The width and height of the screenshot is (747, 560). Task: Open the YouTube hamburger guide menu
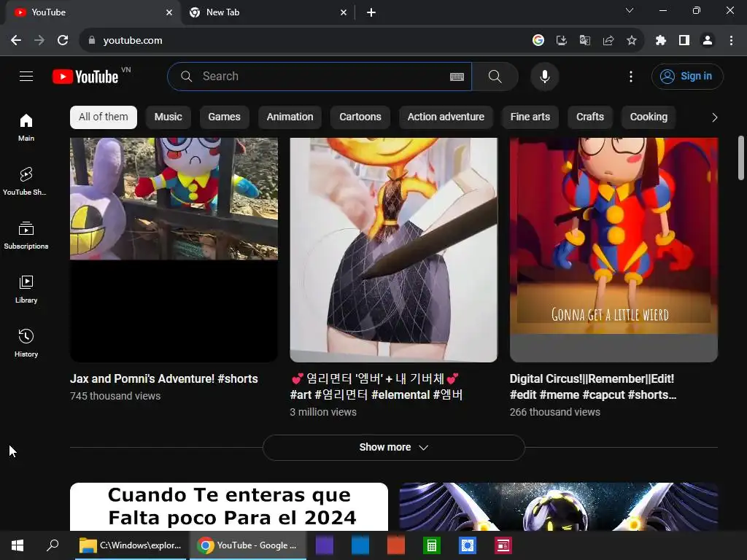pyautogui.click(x=26, y=76)
